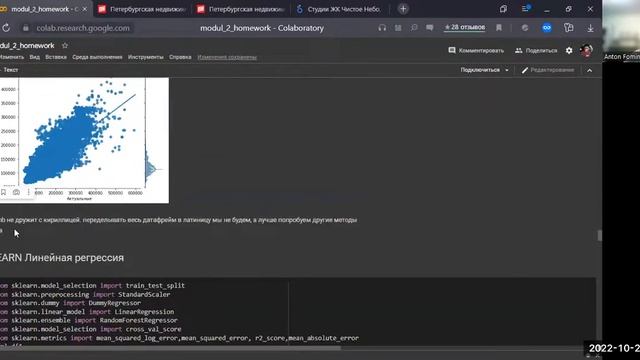Image resolution: width=640 pixels, height=360 pixels.
Task: Open the browser menu icon with notification dot
Action: [526, 8]
